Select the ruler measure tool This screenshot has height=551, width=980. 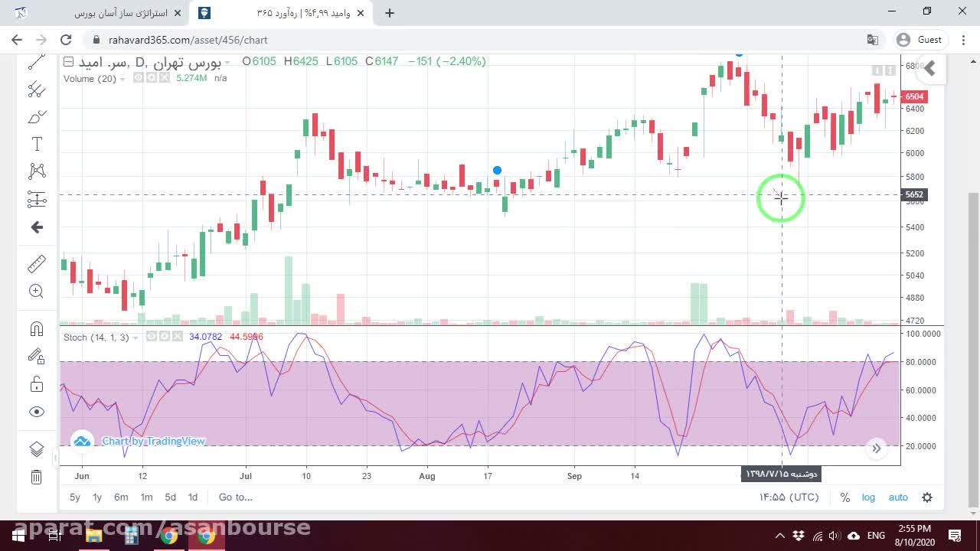click(x=36, y=264)
